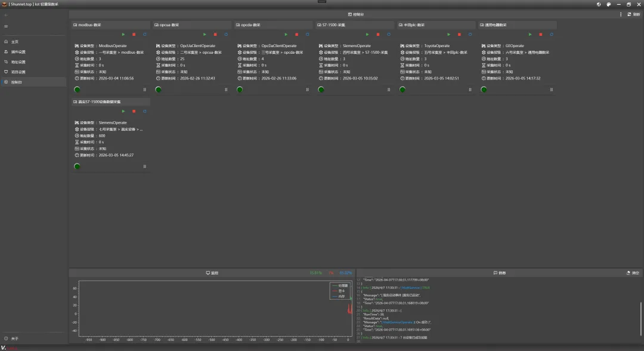
Task: Stop the opcua-数采 device with red square
Action: (x=215, y=35)
